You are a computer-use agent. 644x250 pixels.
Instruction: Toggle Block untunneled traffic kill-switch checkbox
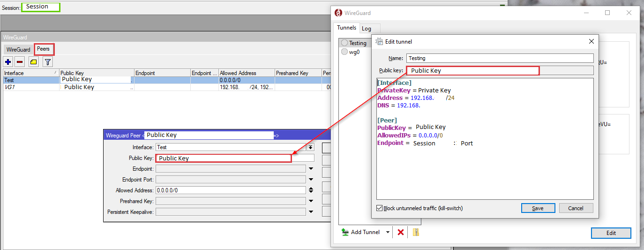pyautogui.click(x=380, y=208)
